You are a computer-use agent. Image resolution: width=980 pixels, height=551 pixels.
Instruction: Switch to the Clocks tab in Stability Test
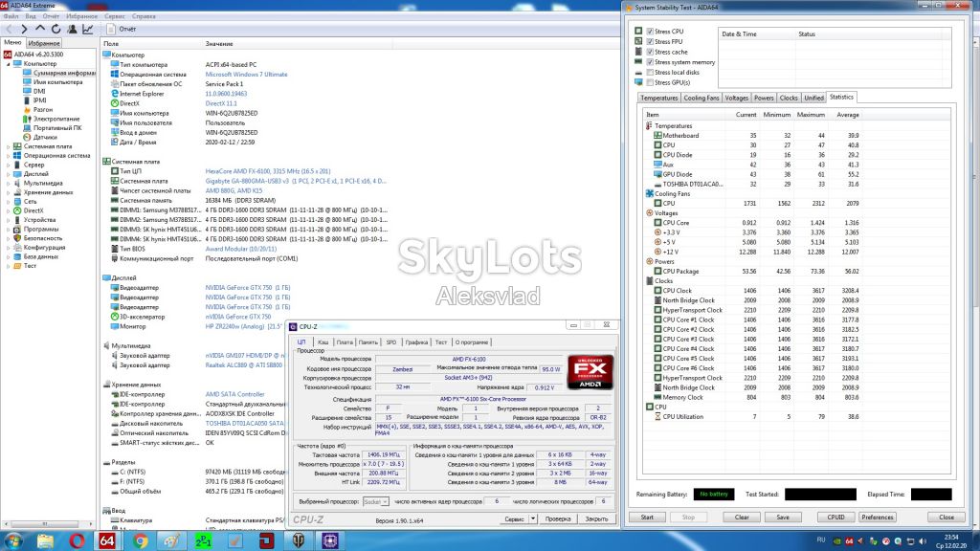click(x=789, y=99)
